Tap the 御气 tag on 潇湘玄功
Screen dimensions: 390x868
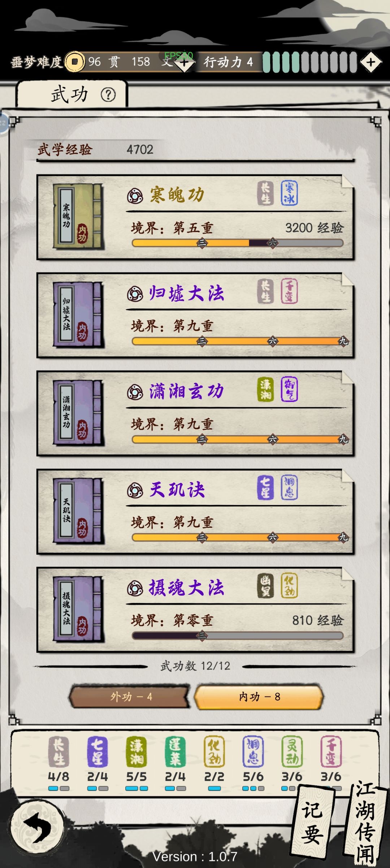point(289,389)
